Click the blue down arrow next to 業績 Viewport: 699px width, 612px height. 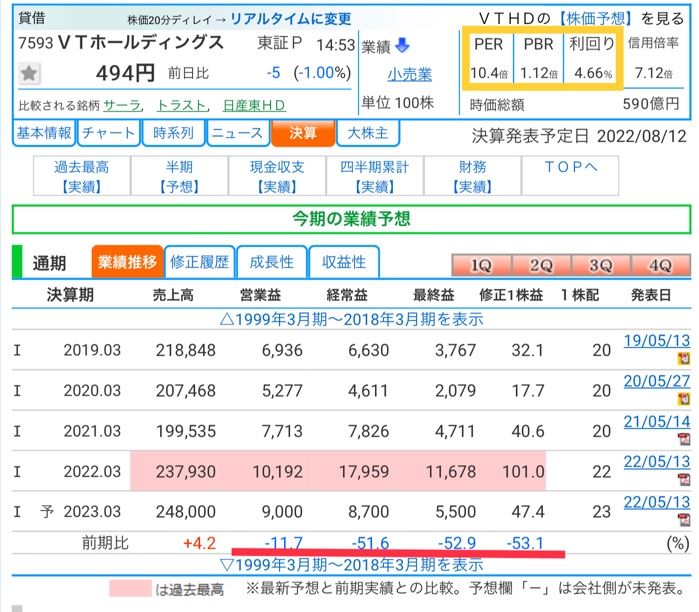click(402, 45)
